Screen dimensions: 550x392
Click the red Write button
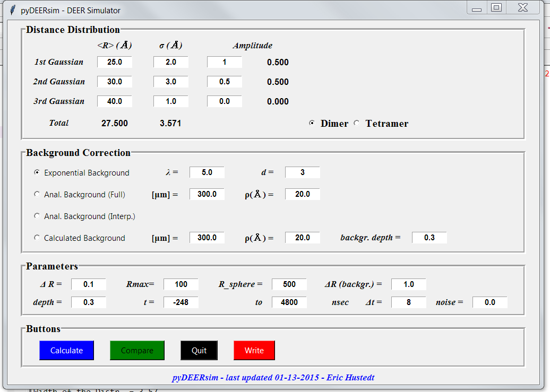pos(254,350)
